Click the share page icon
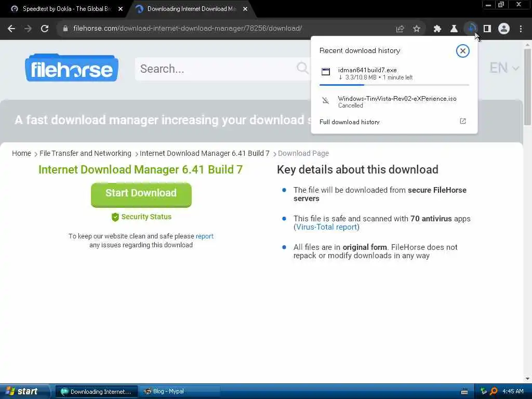This screenshot has height=399, width=532. [400, 29]
